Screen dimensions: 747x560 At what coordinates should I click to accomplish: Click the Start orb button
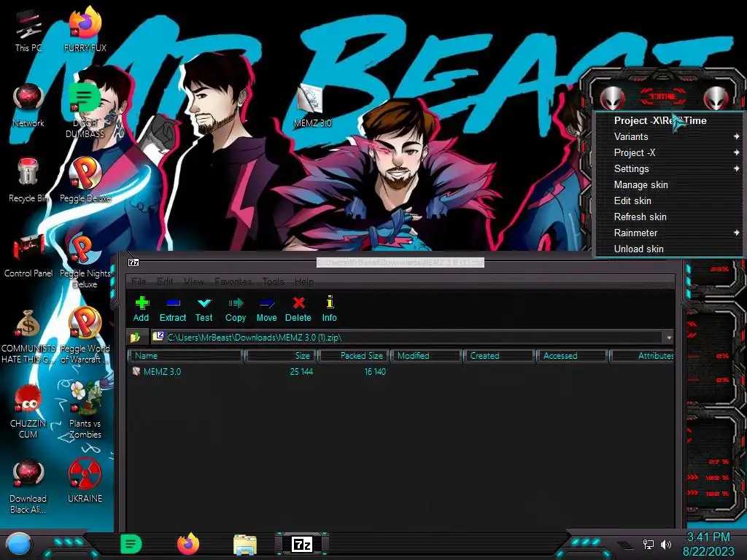click(x=18, y=545)
